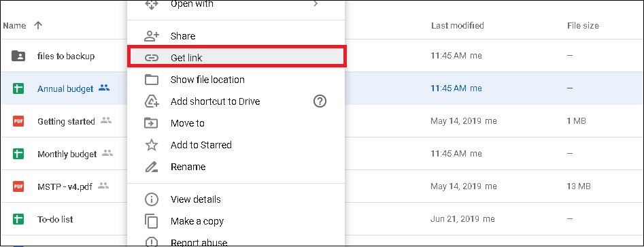Click the PDF icon beside MSTP - v4.pdf
The height and width of the screenshot is (247, 644).
[18, 186]
